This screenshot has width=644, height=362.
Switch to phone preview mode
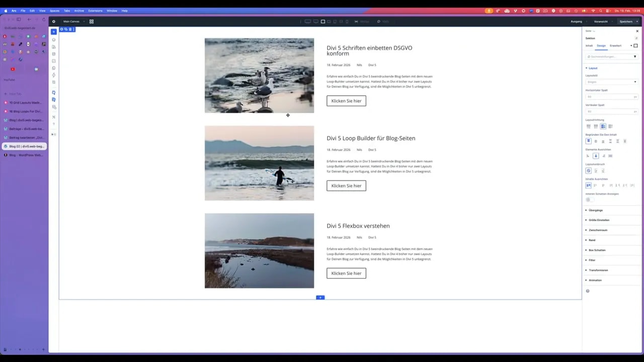click(347, 22)
